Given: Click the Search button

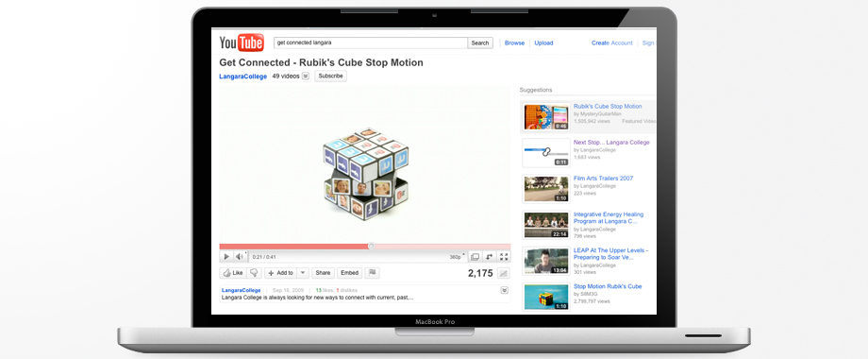Looking at the screenshot, I should [480, 43].
